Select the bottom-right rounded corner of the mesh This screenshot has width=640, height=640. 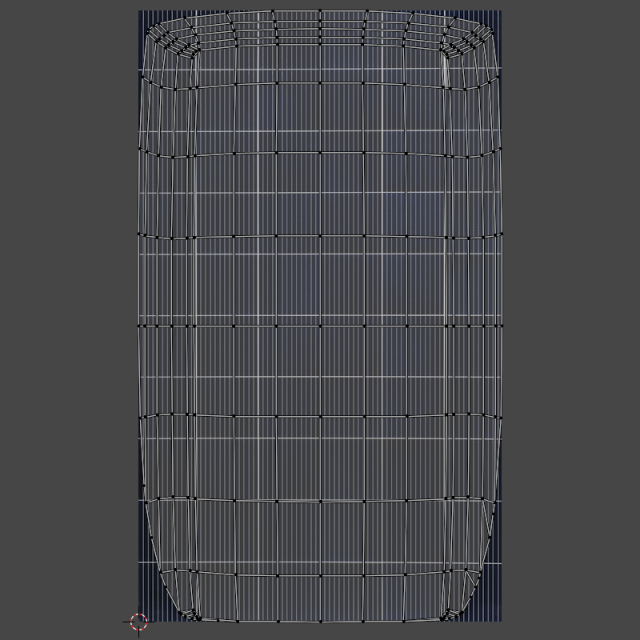[462, 610]
